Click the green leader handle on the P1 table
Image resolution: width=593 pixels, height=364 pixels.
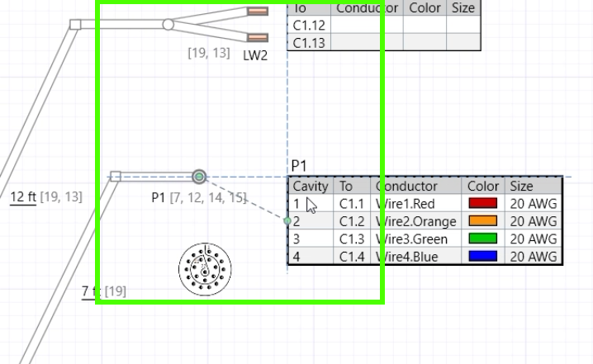[287, 220]
